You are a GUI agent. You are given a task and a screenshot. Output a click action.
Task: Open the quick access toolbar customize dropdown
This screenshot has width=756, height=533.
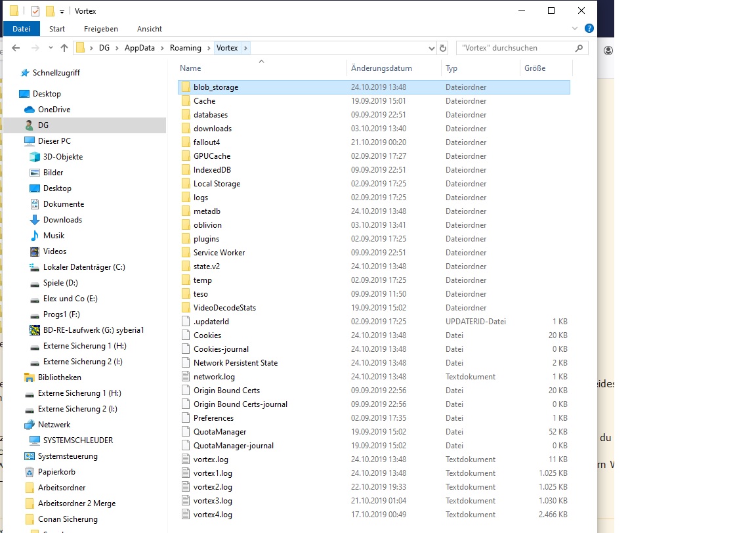[62, 11]
